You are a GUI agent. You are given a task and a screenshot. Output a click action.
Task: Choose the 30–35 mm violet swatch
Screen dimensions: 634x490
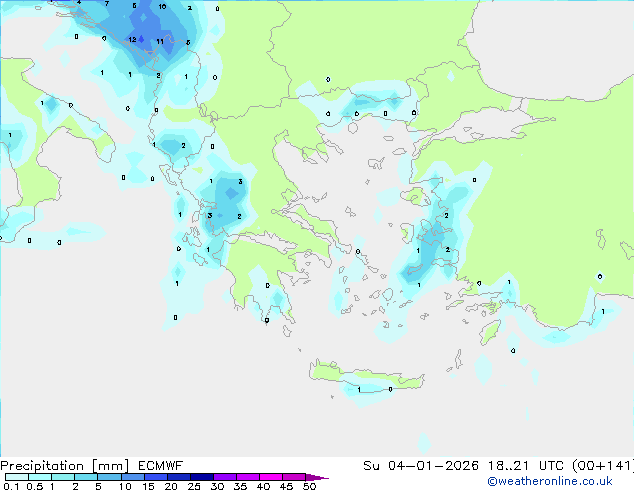click(x=224, y=477)
